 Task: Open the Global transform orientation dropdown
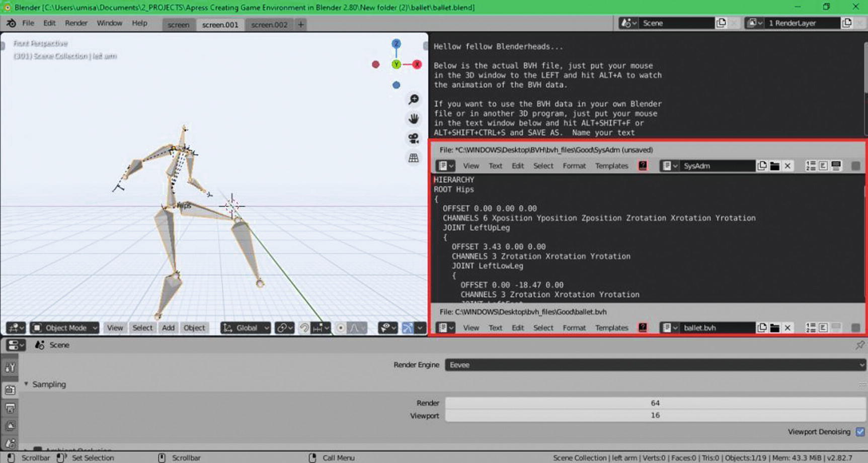click(x=246, y=328)
